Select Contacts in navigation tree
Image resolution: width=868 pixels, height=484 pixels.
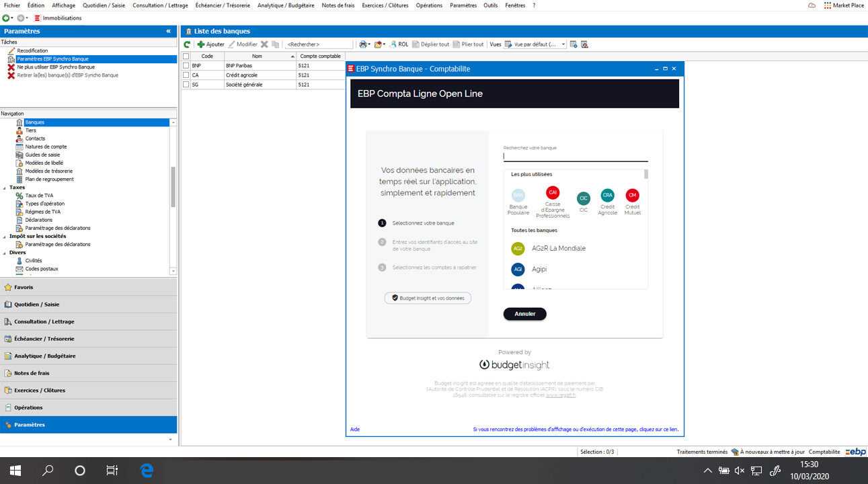(35, 138)
